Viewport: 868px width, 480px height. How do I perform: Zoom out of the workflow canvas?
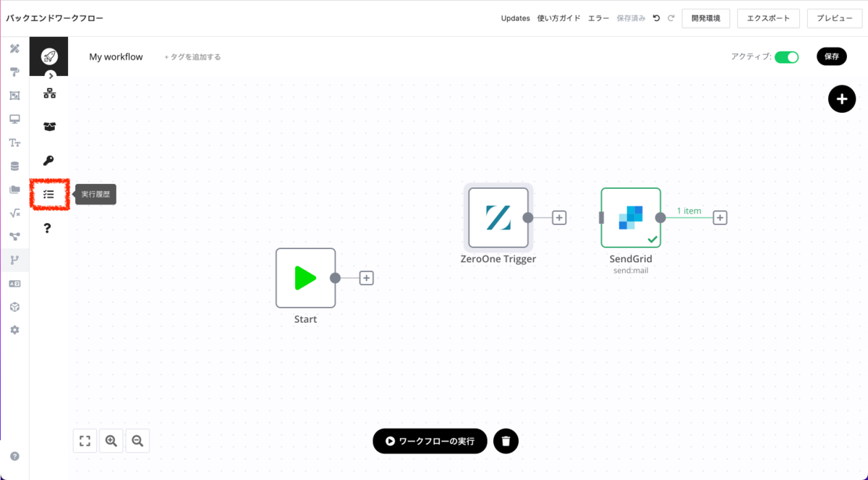137,440
